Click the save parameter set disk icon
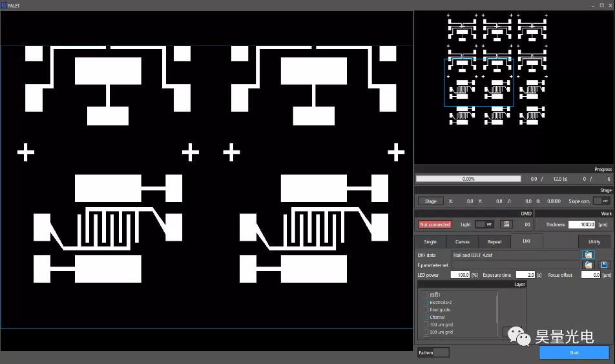Image resolution: width=615 pixels, height=364 pixels. tap(604, 265)
